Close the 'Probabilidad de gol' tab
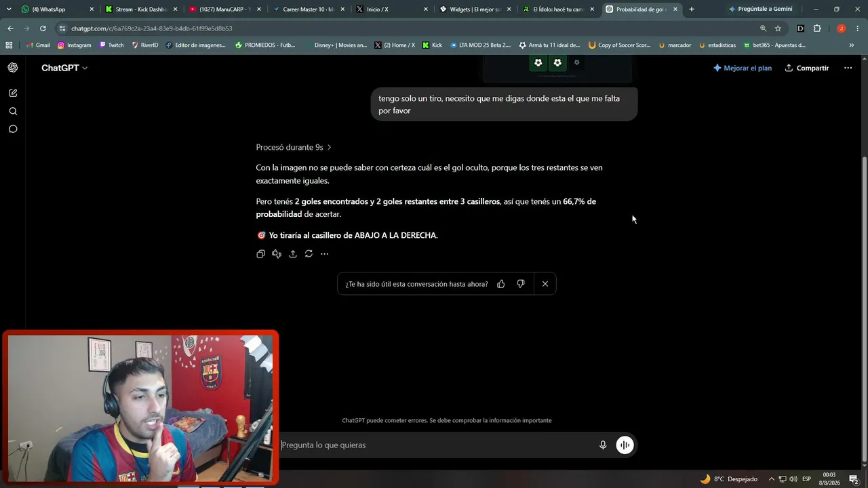This screenshot has width=868, height=488. pos(675,9)
